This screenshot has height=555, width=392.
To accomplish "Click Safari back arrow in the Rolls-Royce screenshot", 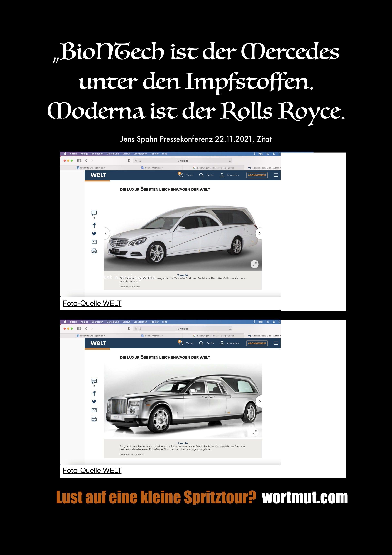I will [x=86, y=328].
